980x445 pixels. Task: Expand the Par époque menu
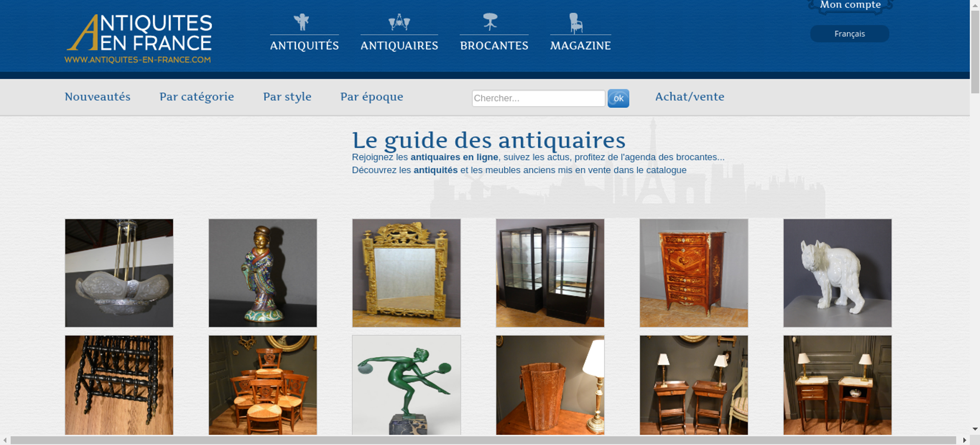click(372, 97)
